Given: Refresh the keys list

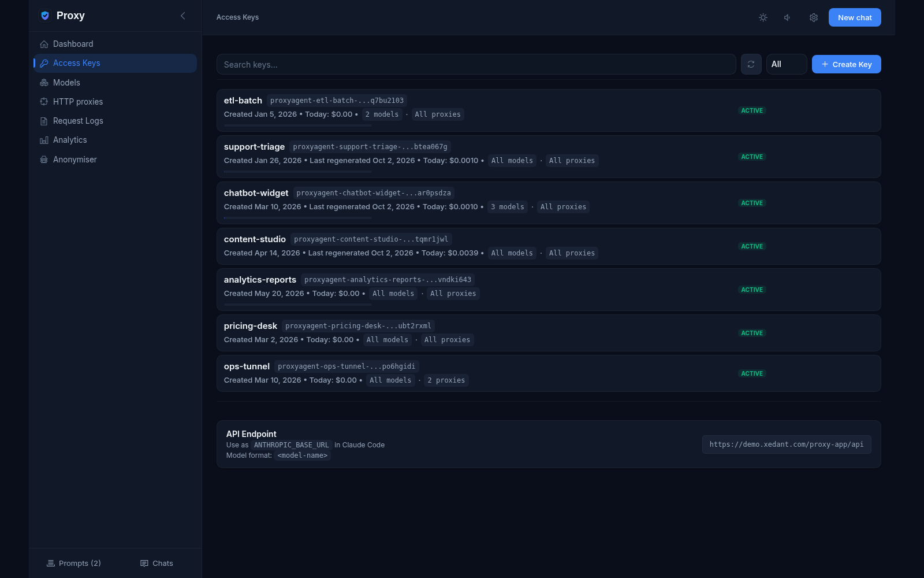Looking at the screenshot, I should click(x=751, y=64).
